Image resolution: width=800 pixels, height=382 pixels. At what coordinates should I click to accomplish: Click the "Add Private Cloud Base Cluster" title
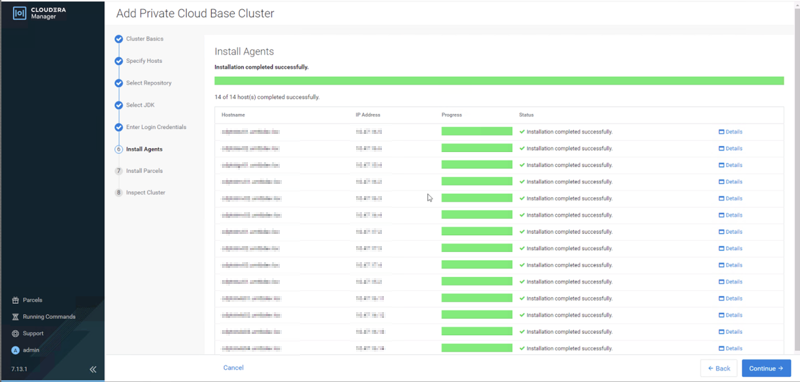pyautogui.click(x=195, y=14)
